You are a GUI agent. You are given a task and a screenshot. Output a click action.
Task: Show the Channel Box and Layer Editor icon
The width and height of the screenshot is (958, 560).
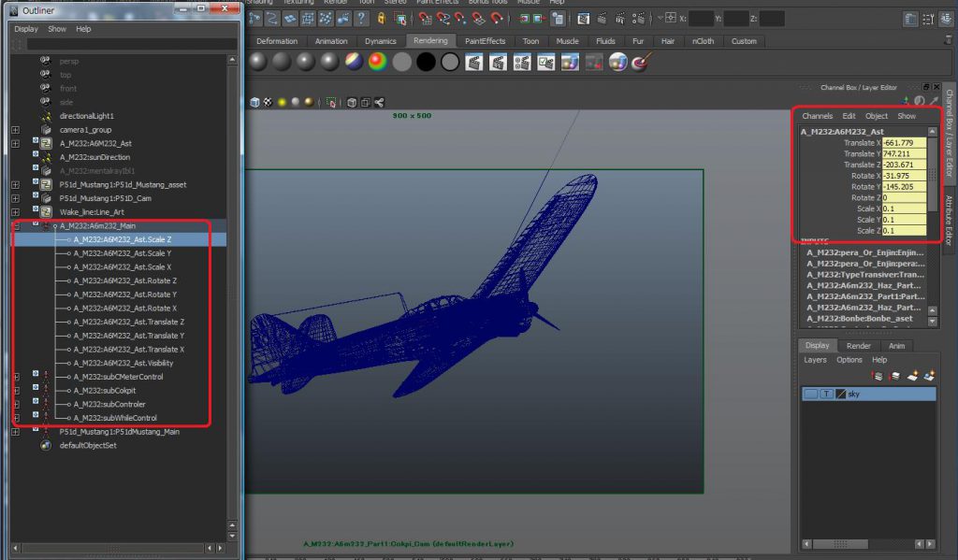pyautogui.click(x=947, y=19)
